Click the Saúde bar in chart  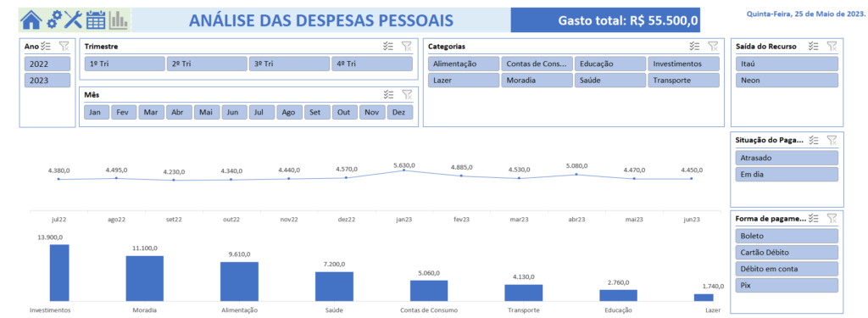pyautogui.click(x=334, y=287)
